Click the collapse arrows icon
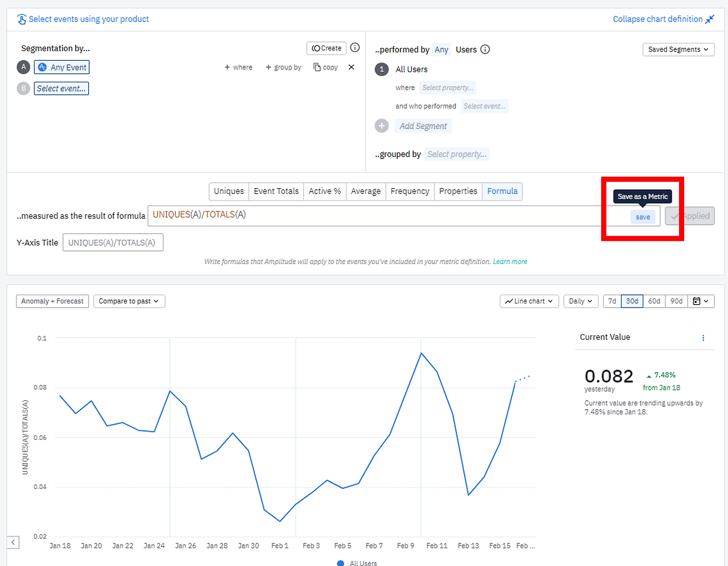Viewport: 728px width, 566px height. [x=710, y=19]
